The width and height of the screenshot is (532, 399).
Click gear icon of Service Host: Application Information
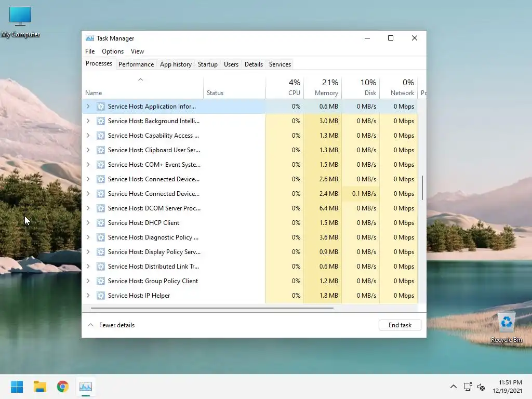[x=100, y=107]
